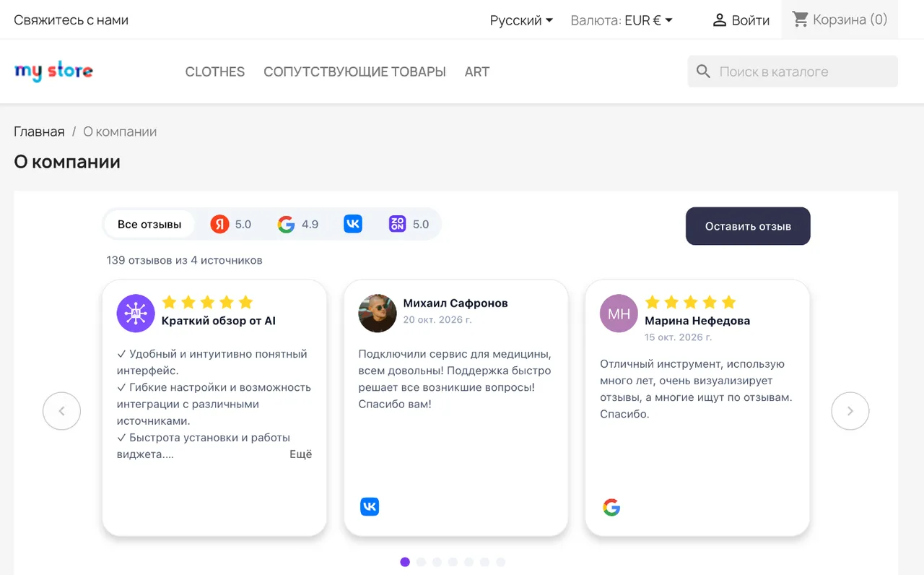Viewport: 924px width, 575px height.
Task: Click the Краткий обзор от AI title
Action: [219, 321]
